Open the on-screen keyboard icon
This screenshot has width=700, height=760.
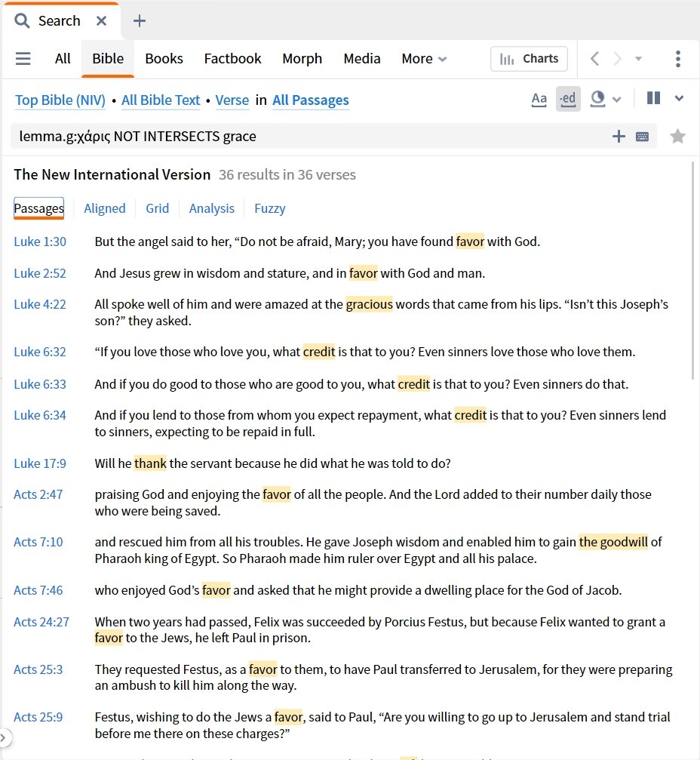click(643, 137)
